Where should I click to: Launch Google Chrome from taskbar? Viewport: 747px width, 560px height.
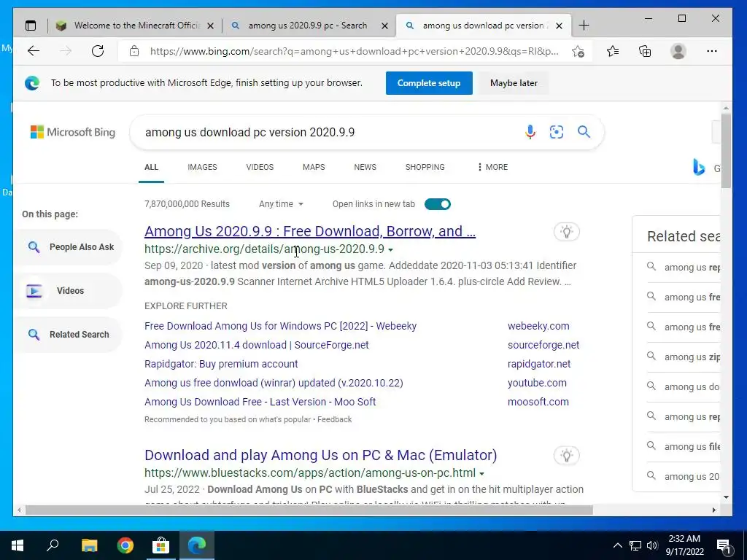pos(125,545)
